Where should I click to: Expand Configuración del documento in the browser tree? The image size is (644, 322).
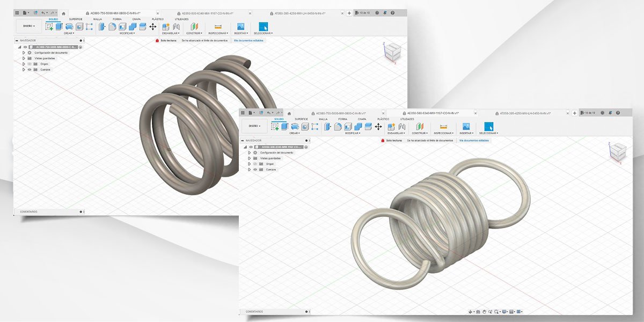(250, 153)
